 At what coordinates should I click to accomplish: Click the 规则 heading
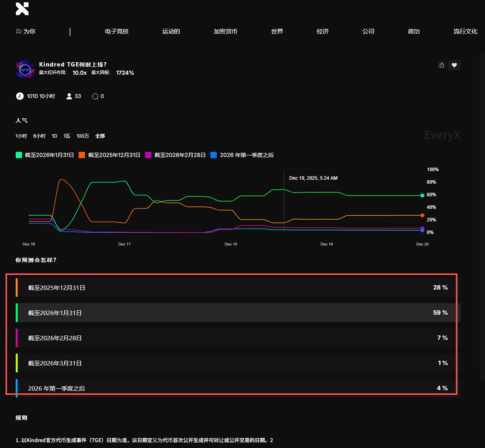pyautogui.click(x=21, y=418)
